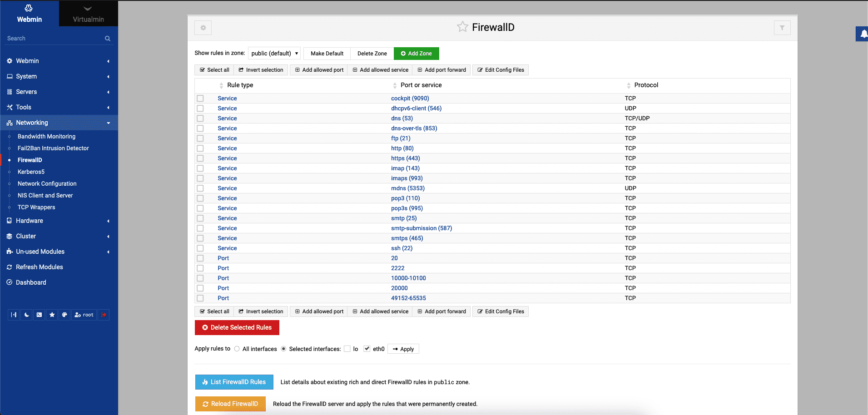Open the cockpit (9090) service link
The height and width of the screenshot is (415, 868).
point(410,98)
